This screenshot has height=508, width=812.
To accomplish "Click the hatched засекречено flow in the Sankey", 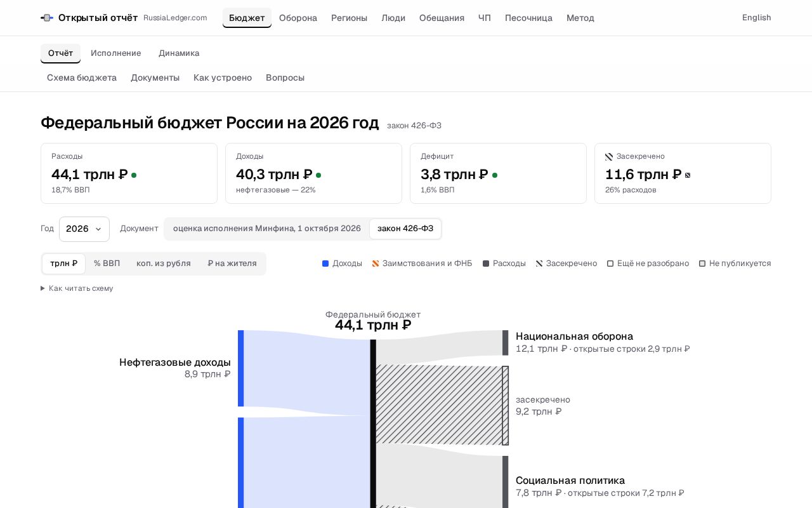I will point(439,404).
